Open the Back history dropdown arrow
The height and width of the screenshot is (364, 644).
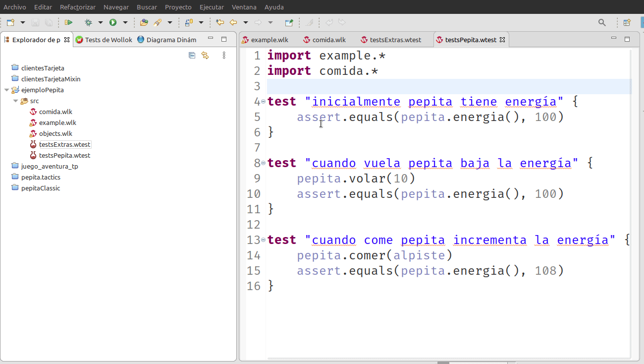point(245,22)
